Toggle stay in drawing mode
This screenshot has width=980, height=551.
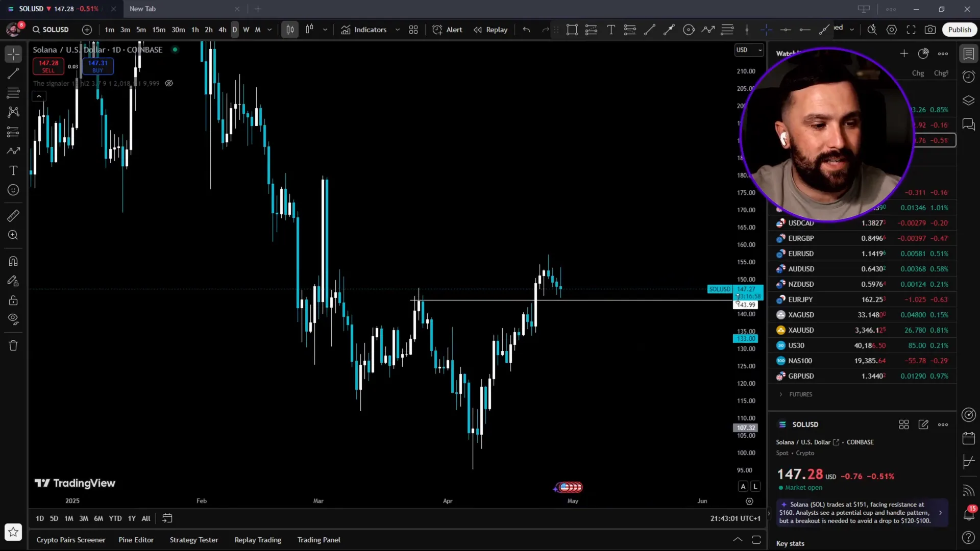pos(13,281)
